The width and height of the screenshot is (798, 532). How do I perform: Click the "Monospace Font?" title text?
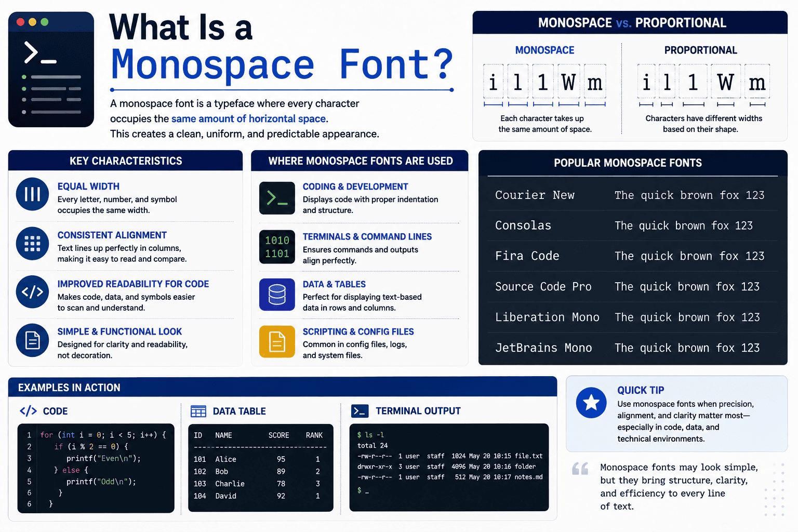tap(282, 64)
